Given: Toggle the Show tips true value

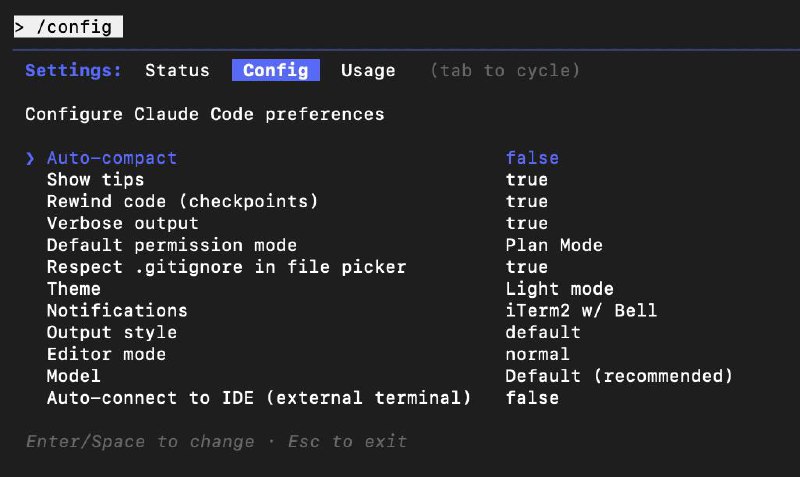Looking at the screenshot, I should point(527,180).
